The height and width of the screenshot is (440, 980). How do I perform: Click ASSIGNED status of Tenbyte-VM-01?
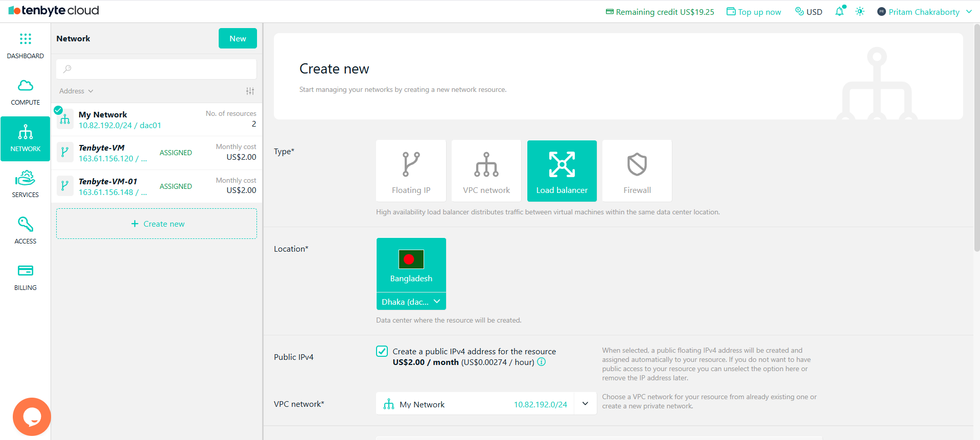tap(176, 186)
